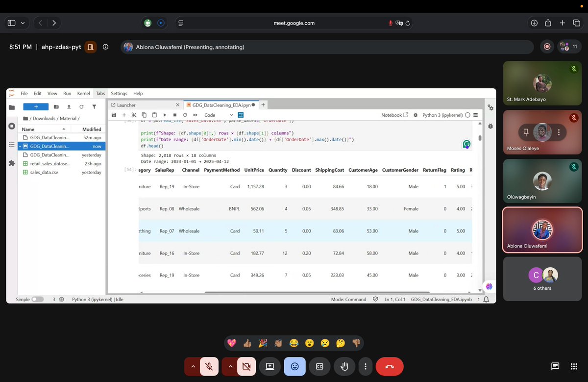Open notebook toolbar hamburger menu icon
The height and width of the screenshot is (382, 588).
(x=475, y=115)
